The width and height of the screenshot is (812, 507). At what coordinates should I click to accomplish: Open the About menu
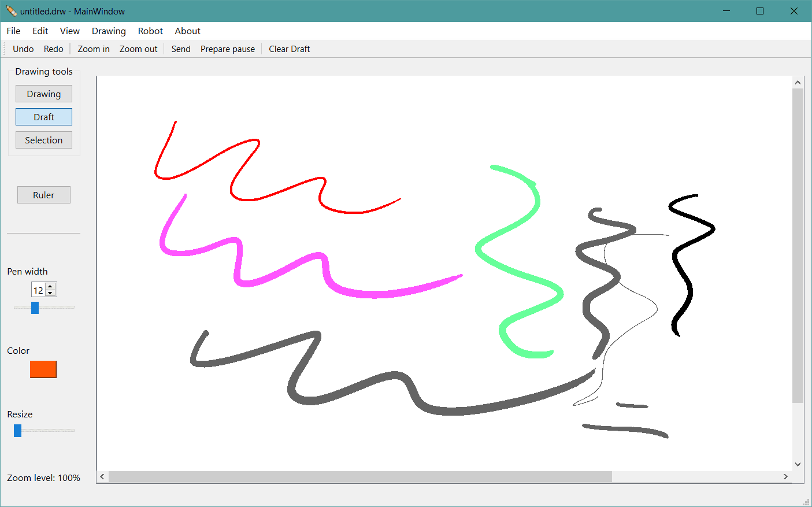tap(188, 31)
